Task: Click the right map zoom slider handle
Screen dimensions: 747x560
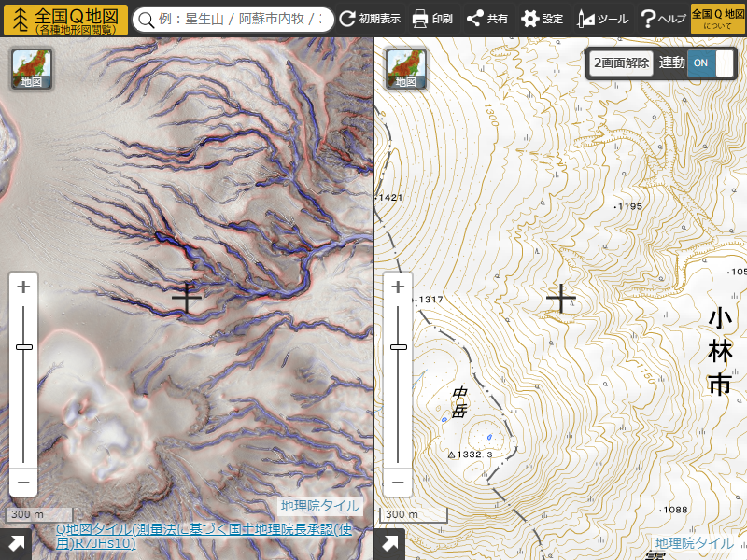Action: point(398,346)
